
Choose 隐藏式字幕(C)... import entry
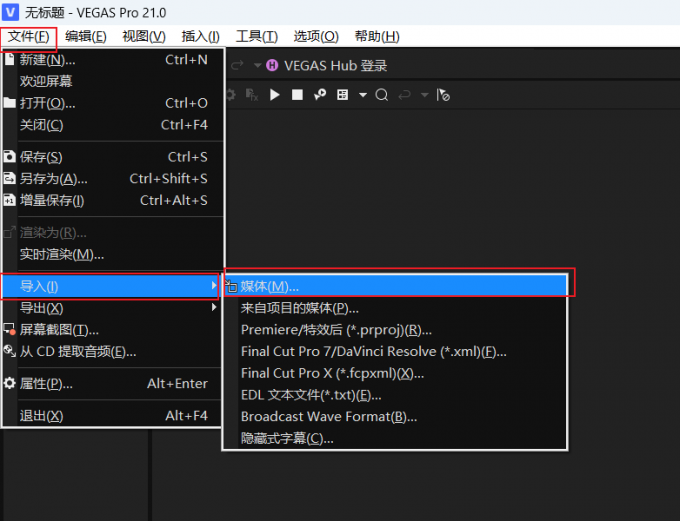[395, 438]
